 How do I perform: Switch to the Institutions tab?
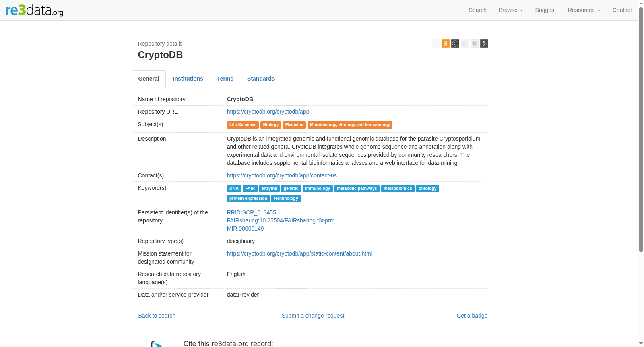coord(188,79)
